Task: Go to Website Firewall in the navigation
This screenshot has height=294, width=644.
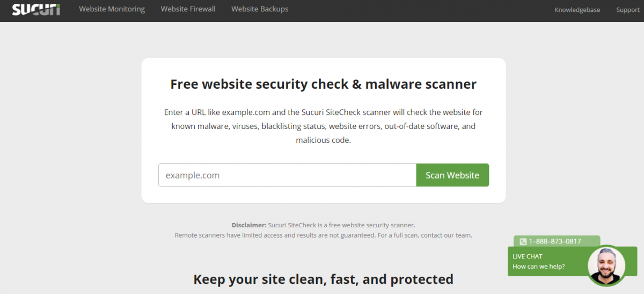Action: coord(188,9)
